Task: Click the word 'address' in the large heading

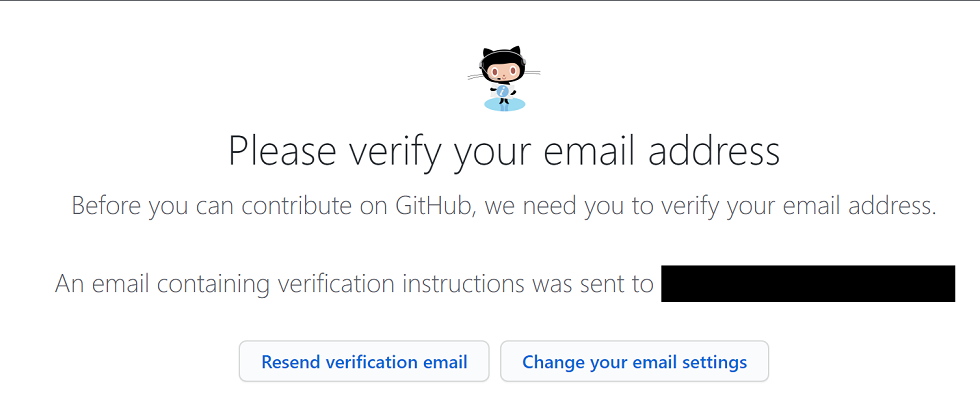Action: click(x=714, y=150)
